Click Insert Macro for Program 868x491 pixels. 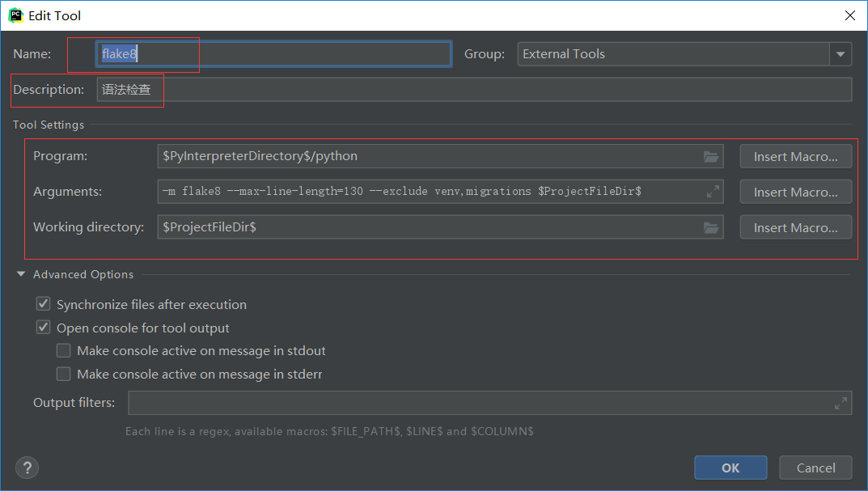(x=795, y=157)
